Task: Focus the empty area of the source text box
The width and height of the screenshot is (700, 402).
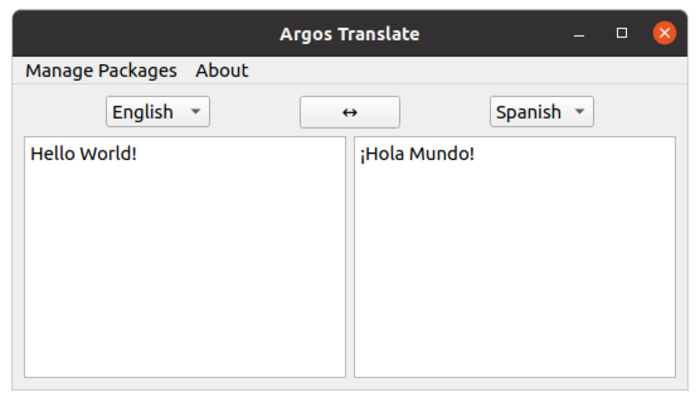Action: pyautogui.click(x=185, y=280)
